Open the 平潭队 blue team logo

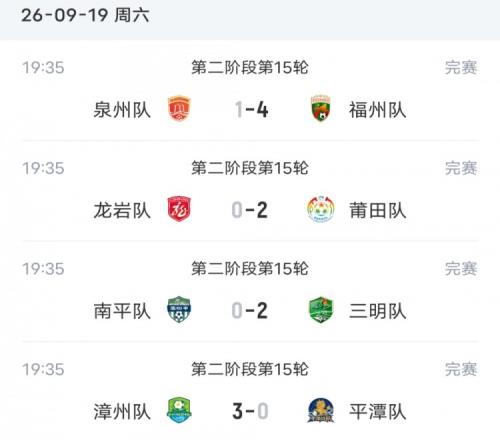point(321,410)
